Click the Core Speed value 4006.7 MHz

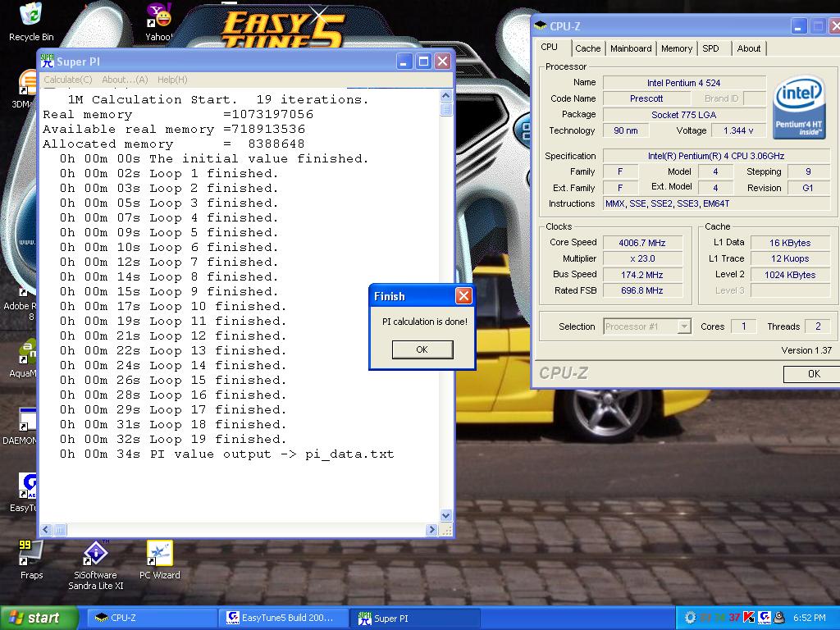point(642,243)
